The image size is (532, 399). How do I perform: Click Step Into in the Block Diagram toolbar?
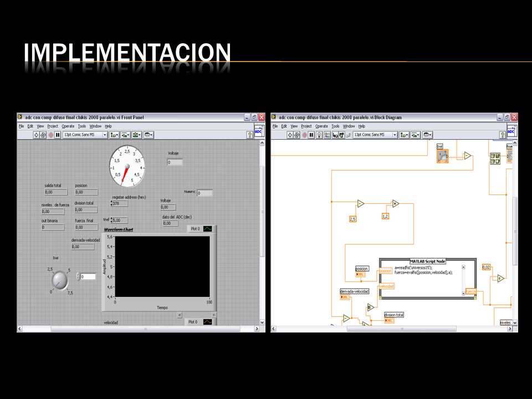pyautogui.click(x=335, y=135)
